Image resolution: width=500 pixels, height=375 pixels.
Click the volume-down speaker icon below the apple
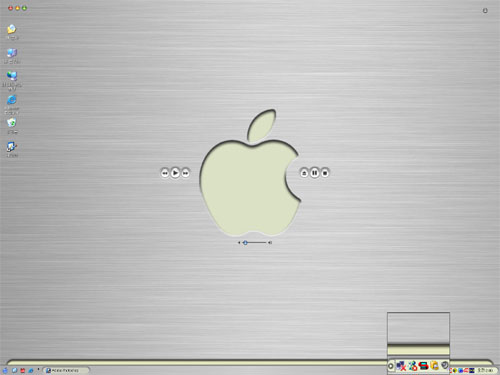click(239, 243)
